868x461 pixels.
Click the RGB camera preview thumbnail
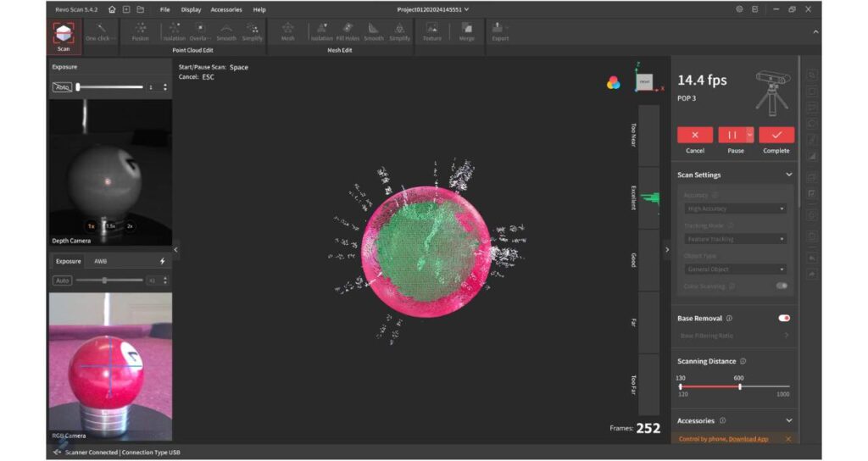(110, 366)
